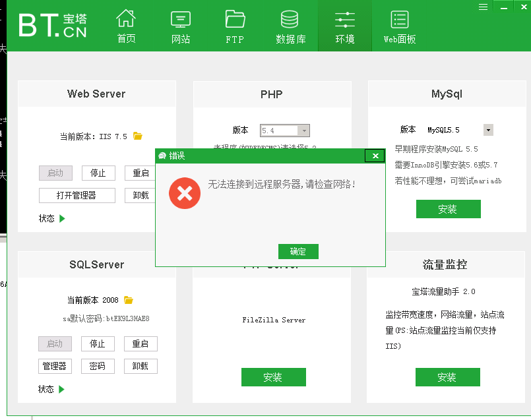Image resolution: width=531 pixels, height=420 pixels.
Task: Switch to the 网站 website tab
Action: pyautogui.click(x=181, y=26)
